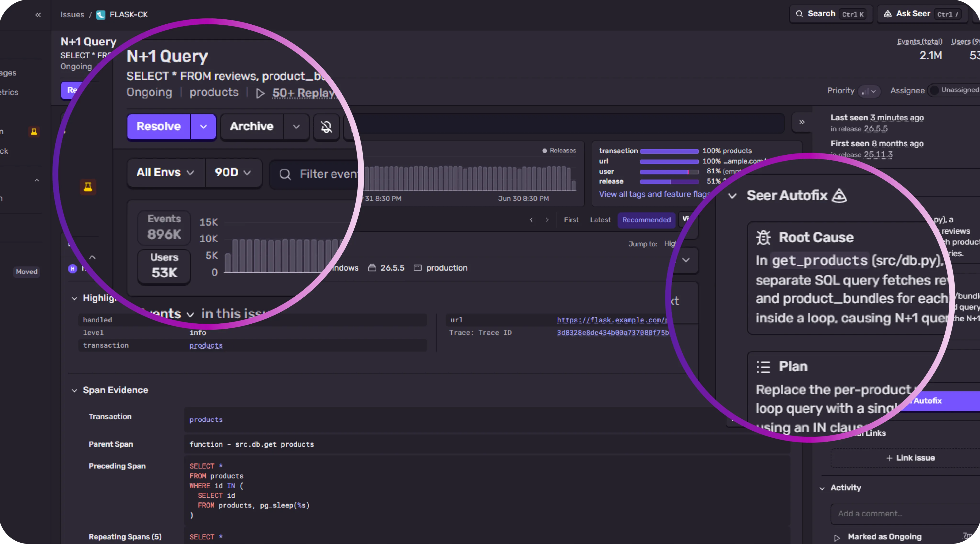Click the Seer Autofix triangle logo
The height and width of the screenshot is (544, 980).
tap(839, 196)
